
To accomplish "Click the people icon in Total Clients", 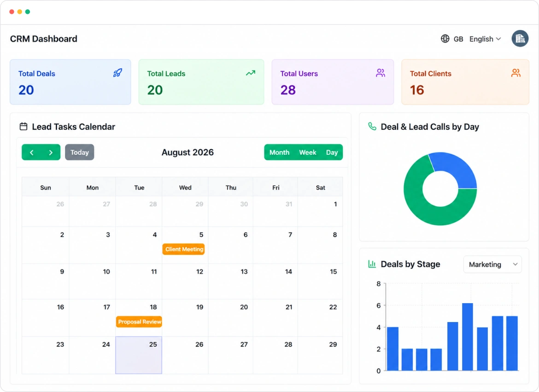I will tap(516, 73).
